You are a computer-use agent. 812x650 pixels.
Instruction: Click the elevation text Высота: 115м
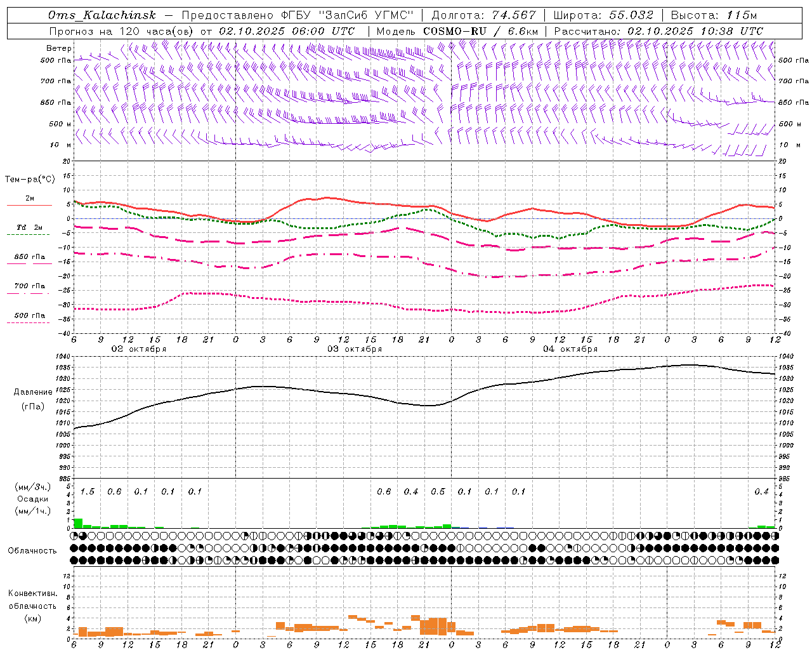[713, 15]
